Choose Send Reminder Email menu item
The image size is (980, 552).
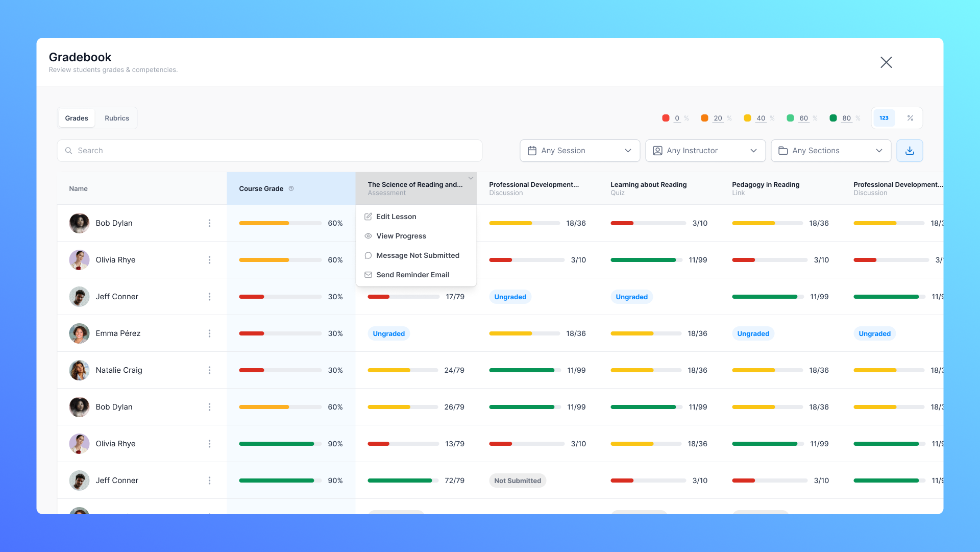pyautogui.click(x=416, y=275)
